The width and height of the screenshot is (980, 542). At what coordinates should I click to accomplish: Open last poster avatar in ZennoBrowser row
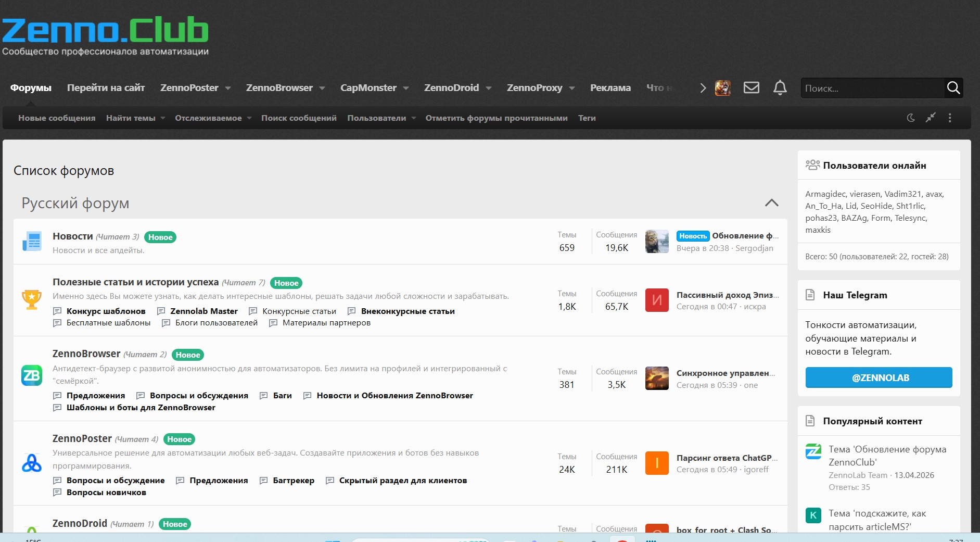tap(657, 379)
